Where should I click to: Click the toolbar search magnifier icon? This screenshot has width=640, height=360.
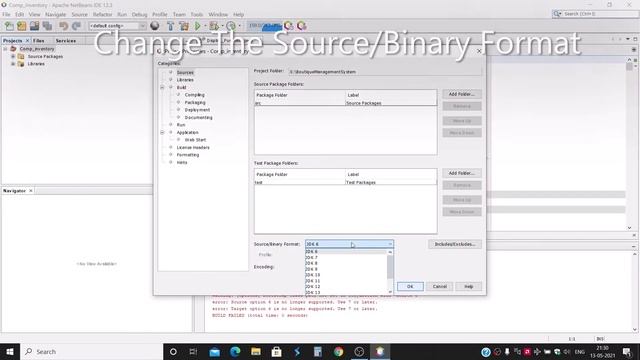tap(557, 14)
